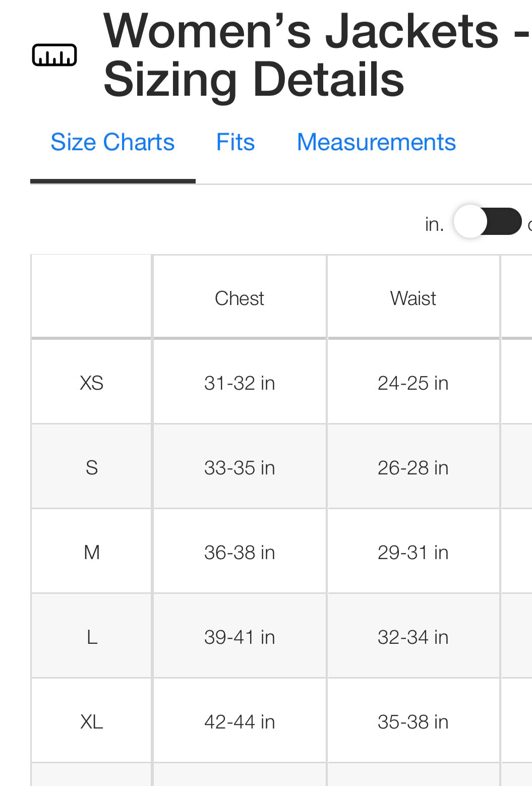Image resolution: width=532 pixels, height=786 pixels.
Task: Switch to the Size Charts tab
Action: pyautogui.click(x=112, y=142)
